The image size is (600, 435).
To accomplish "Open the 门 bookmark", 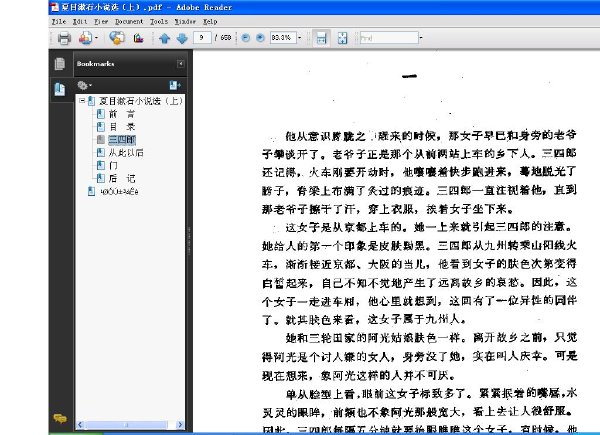I will point(113,165).
